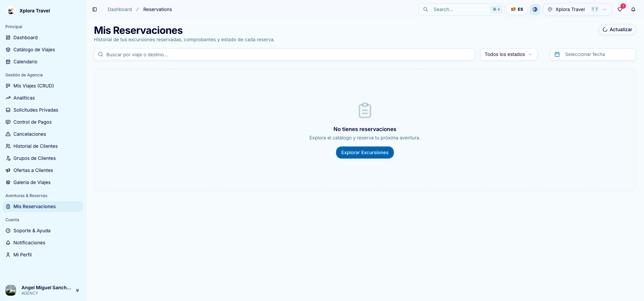Open favorites heart icon with badge

(x=620, y=9)
